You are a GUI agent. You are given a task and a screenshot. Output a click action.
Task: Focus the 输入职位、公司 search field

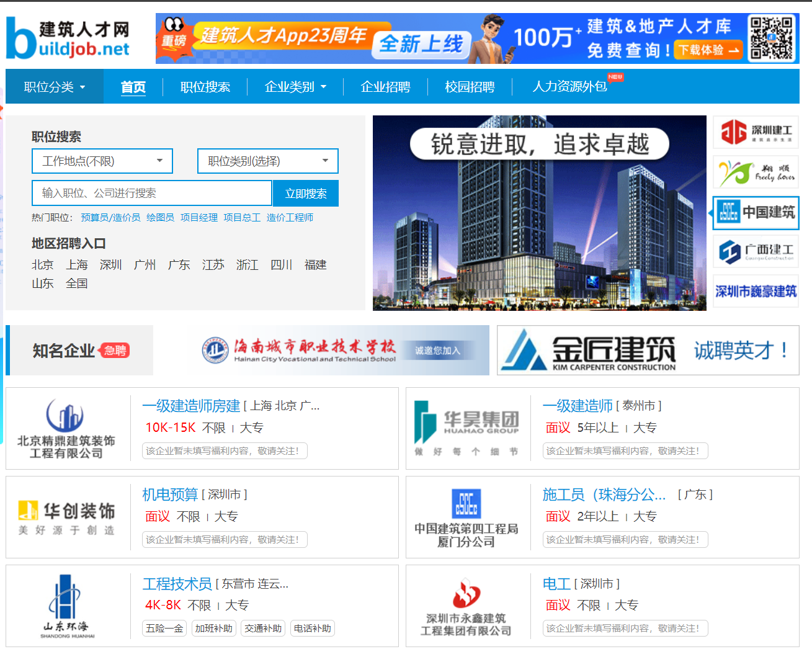[x=152, y=193]
